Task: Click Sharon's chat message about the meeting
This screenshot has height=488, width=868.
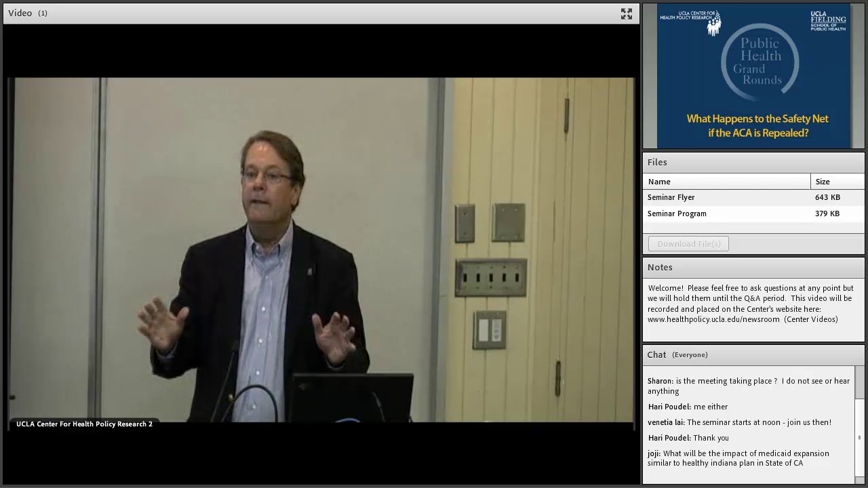Action: 749,386
